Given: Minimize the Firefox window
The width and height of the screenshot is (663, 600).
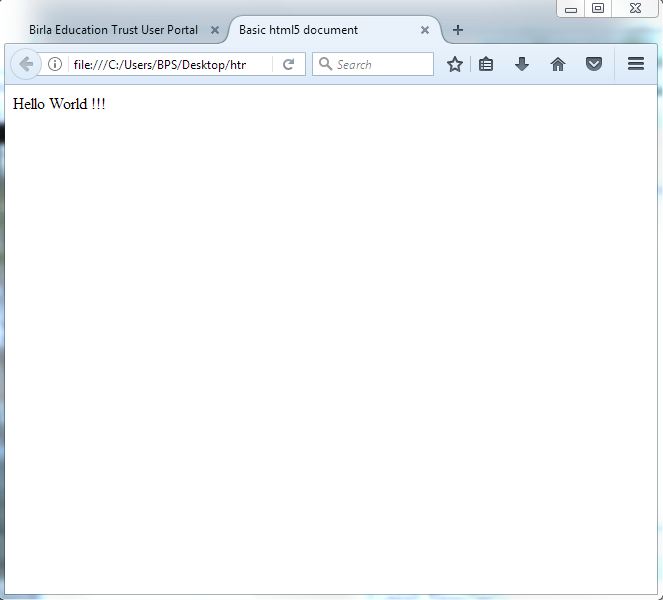Looking at the screenshot, I should (x=571, y=9).
